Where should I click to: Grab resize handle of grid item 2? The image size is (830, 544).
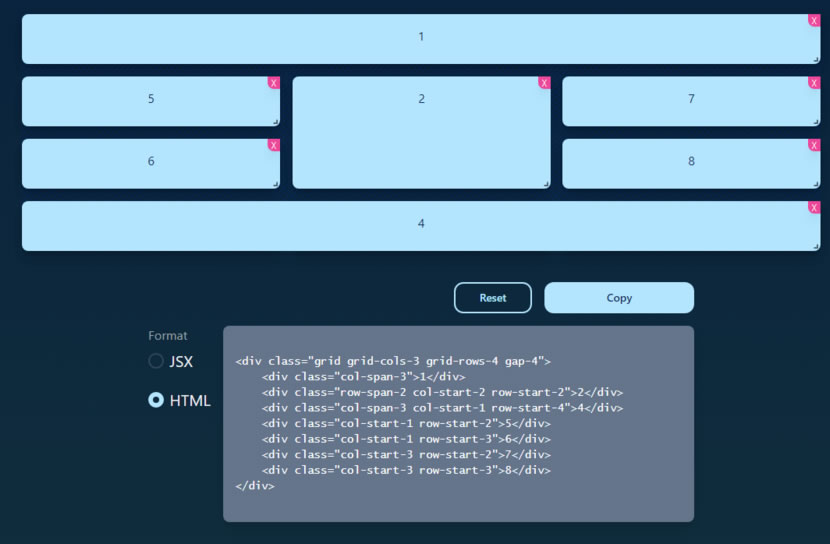[546, 184]
